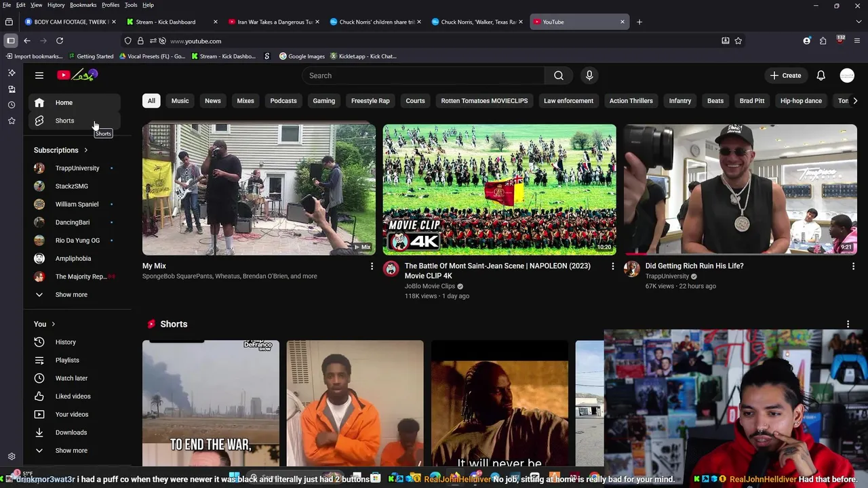Click the Home sidebar icon
This screenshot has width=868, height=488.
39,102
